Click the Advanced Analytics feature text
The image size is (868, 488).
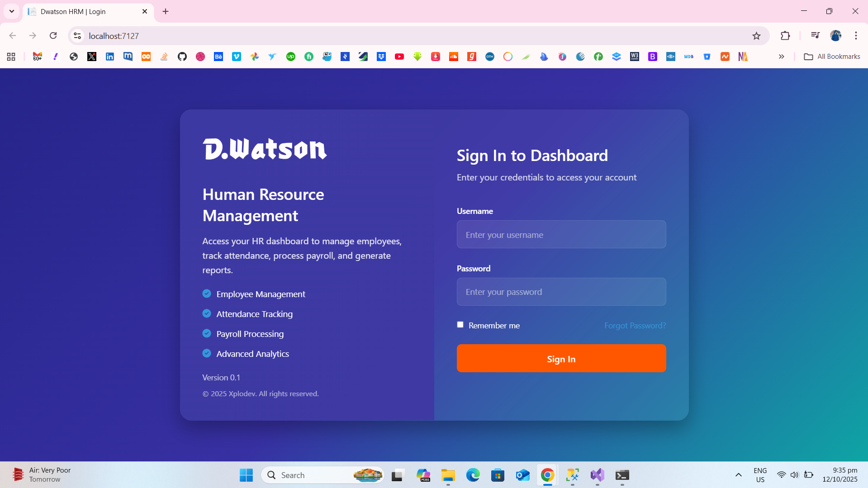(x=252, y=354)
